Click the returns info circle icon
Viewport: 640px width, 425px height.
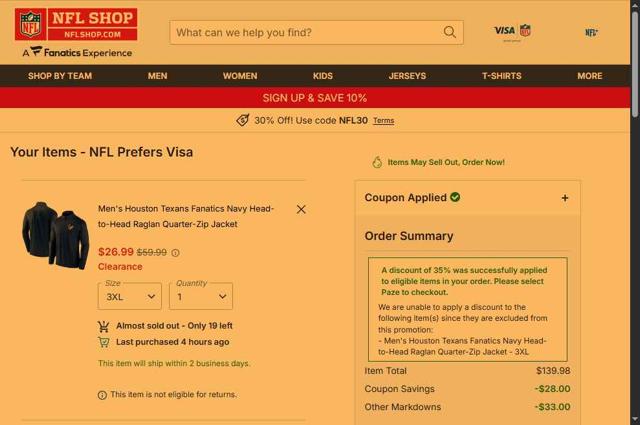[102, 395]
